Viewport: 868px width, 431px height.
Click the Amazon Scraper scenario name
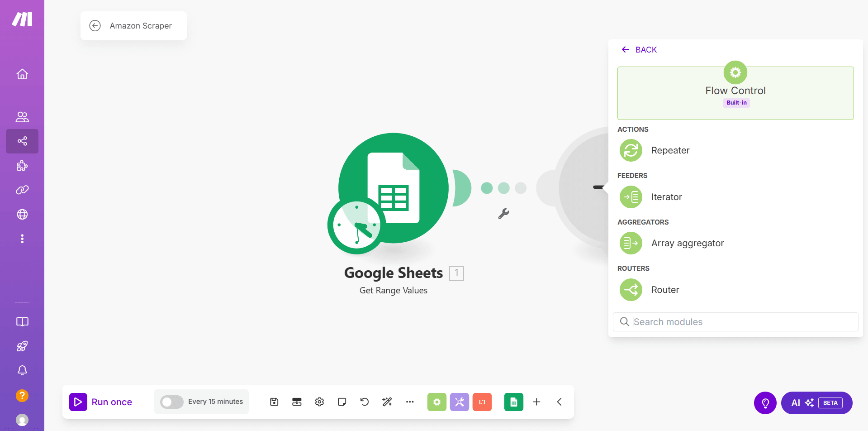(141, 26)
